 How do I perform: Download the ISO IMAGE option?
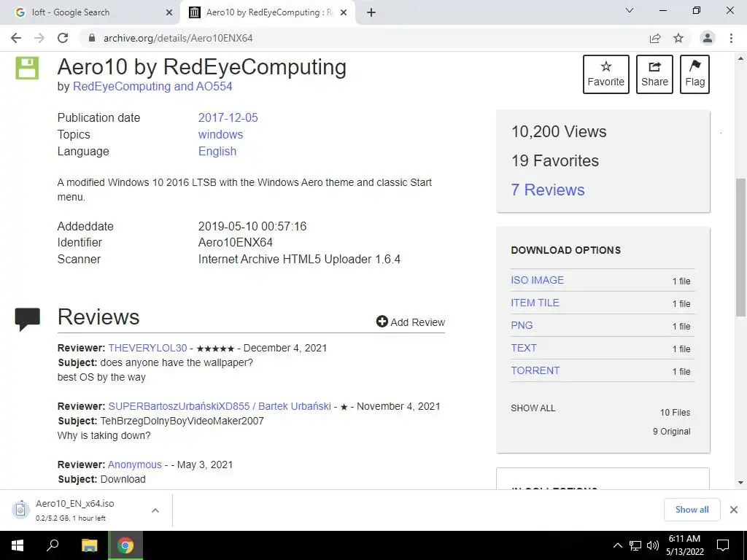pyautogui.click(x=538, y=280)
